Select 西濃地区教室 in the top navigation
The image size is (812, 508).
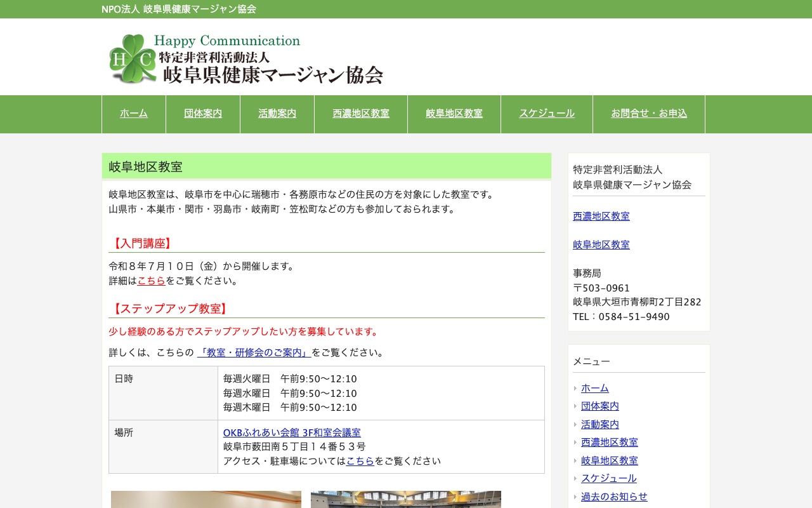pos(360,114)
